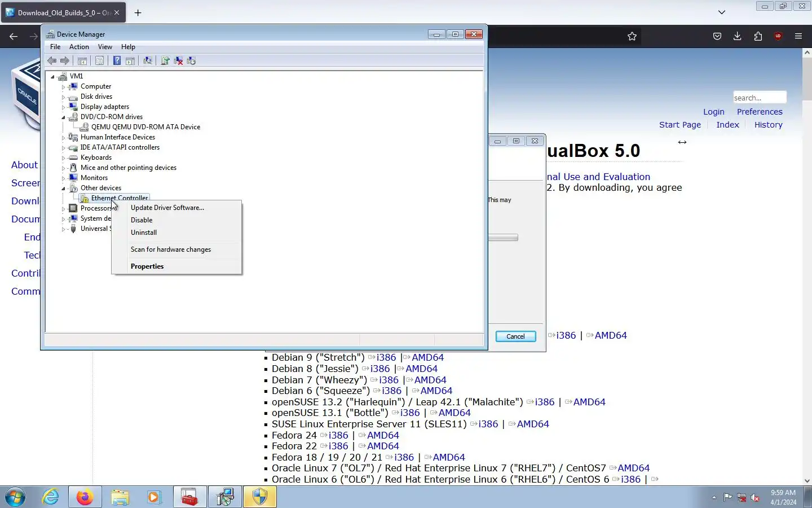
Task: Open Windows Media Player taskbar icon
Action: [154, 497]
